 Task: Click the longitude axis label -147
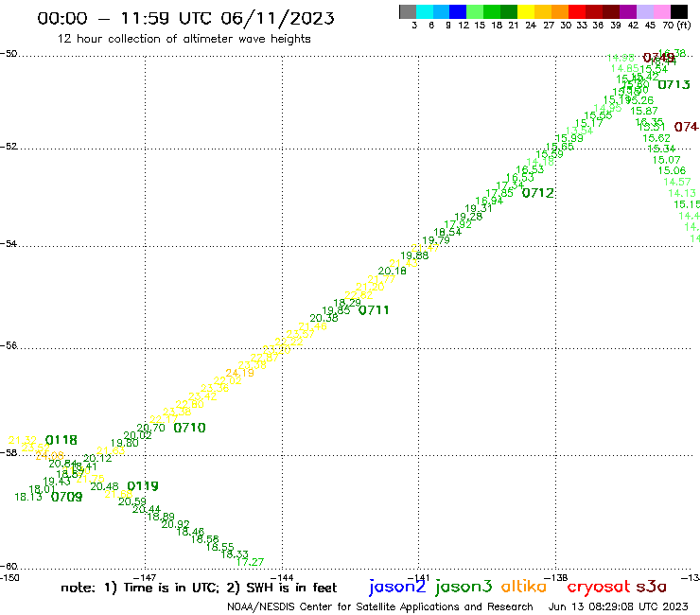point(145,578)
